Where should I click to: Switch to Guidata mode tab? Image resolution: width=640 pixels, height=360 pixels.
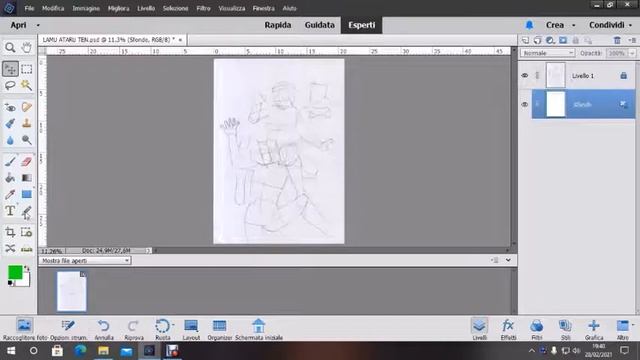pos(320,25)
